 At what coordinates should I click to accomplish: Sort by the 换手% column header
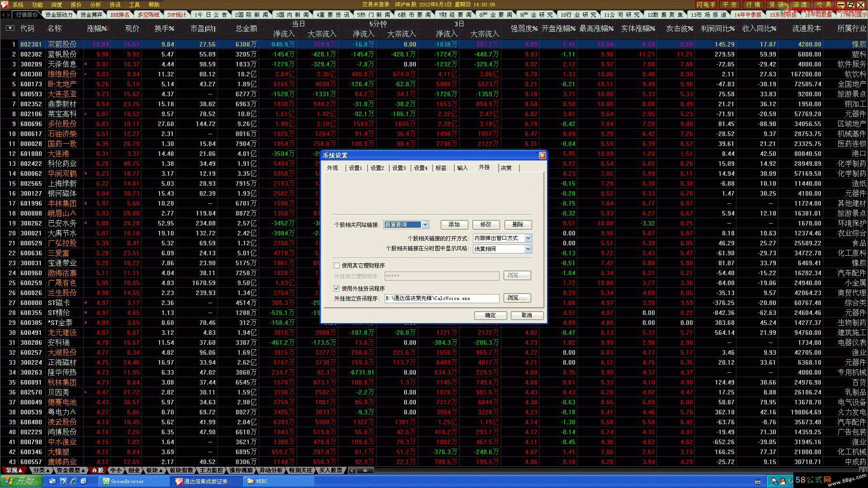click(x=164, y=28)
